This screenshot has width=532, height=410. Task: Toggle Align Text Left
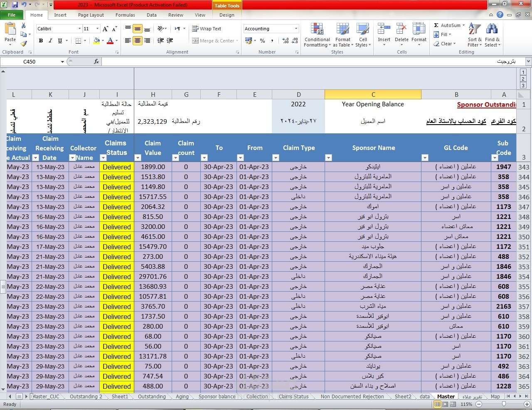pyautogui.click(x=128, y=41)
